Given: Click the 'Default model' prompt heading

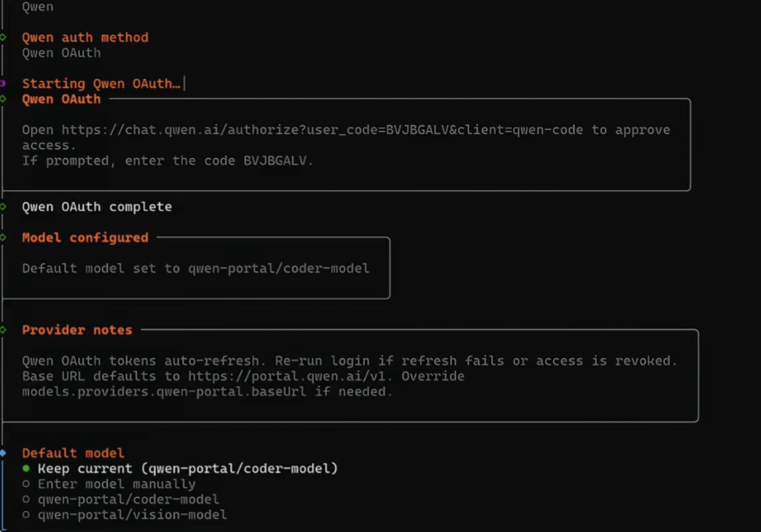Looking at the screenshot, I should pyautogui.click(x=73, y=454).
